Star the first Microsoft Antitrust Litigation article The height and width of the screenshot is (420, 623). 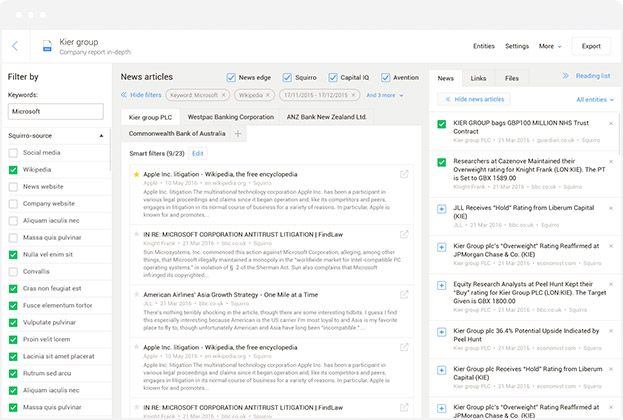pyautogui.click(x=137, y=234)
